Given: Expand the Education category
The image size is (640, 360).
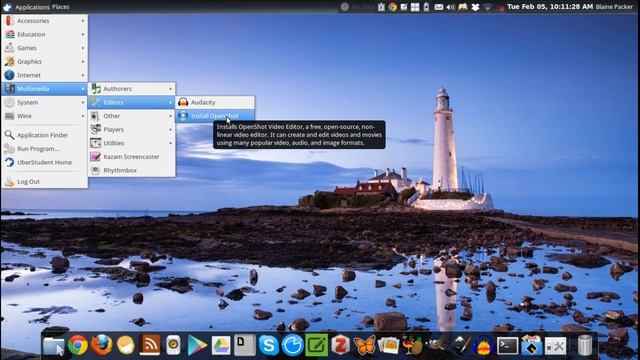Looking at the screenshot, I should pyautogui.click(x=44, y=34).
